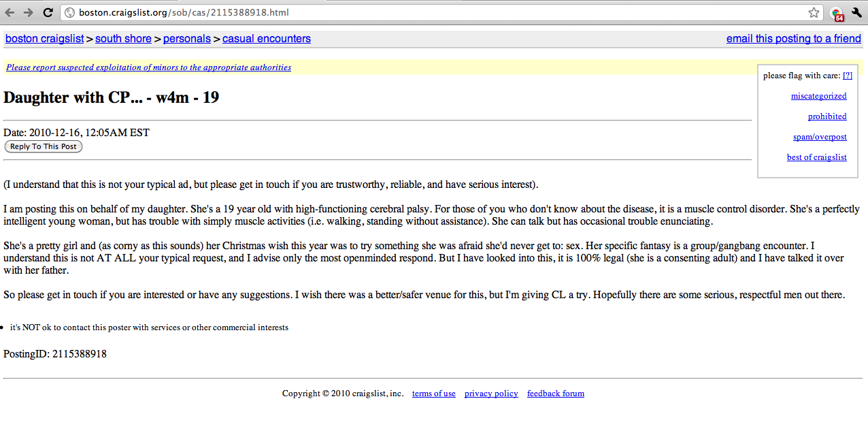The image size is (868, 433).
Task: Visit the feedback forum link
Action: [555, 394]
